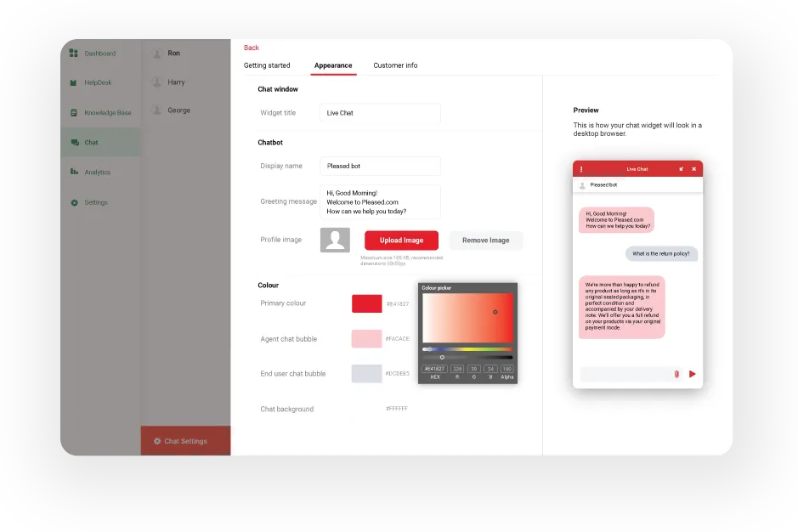Open the Customer info tab
Image resolution: width=798 pixels, height=532 pixels.
click(x=395, y=65)
